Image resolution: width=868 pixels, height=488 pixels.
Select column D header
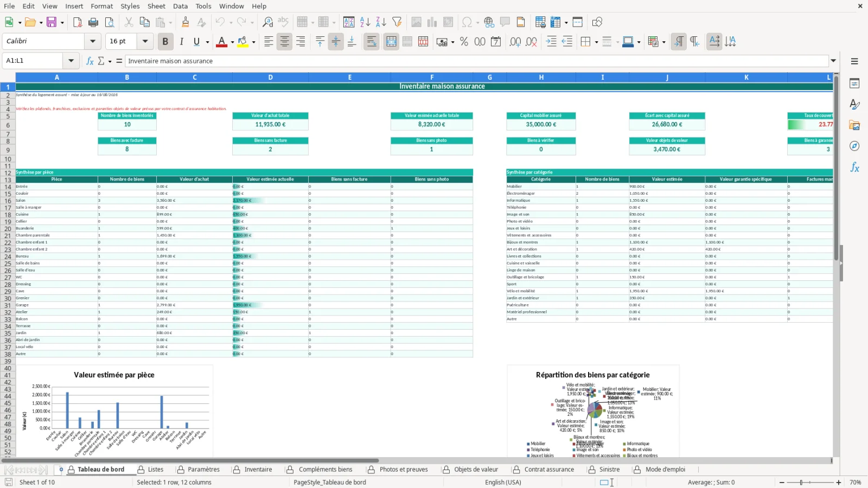pyautogui.click(x=270, y=78)
